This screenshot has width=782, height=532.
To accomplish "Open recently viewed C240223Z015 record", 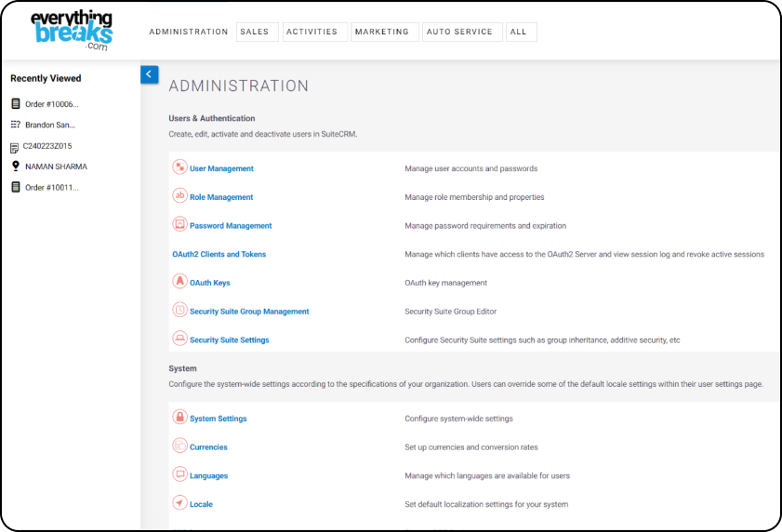I will pos(47,146).
